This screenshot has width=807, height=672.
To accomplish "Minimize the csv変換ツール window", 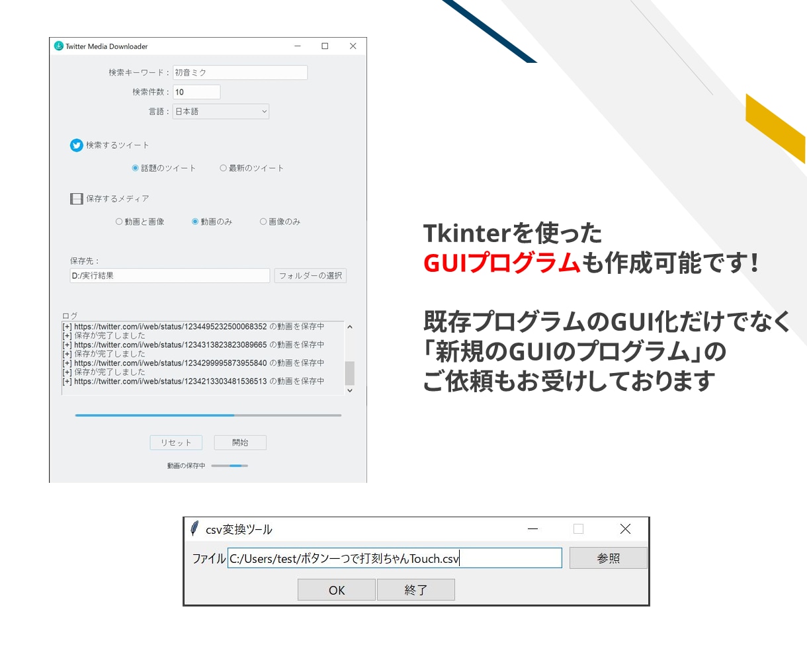I will point(532,528).
